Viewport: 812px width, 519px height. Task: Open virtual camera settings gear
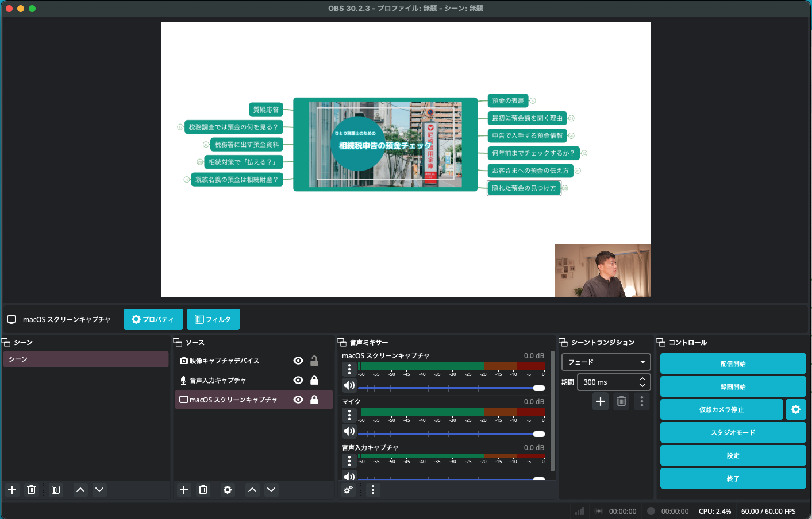[796, 409]
